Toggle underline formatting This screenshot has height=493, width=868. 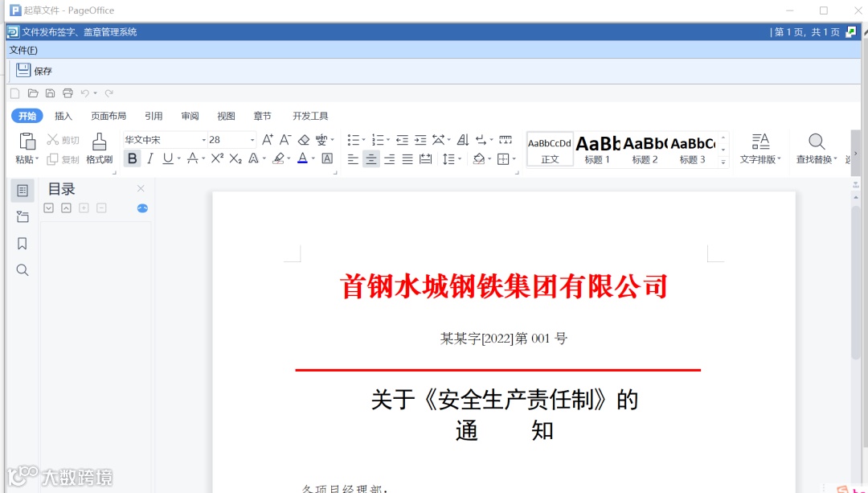[168, 159]
